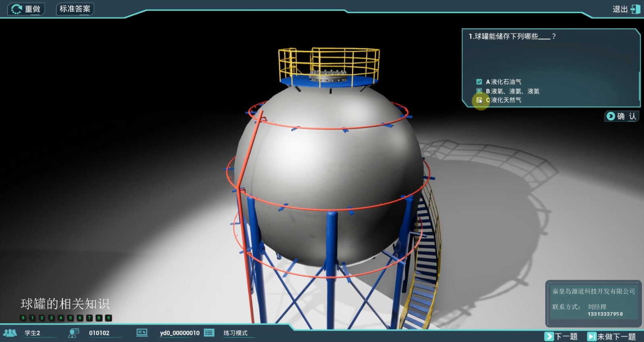Click the student group users icon
The width and height of the screenshot is (644, 342).
tap(10, 333)
